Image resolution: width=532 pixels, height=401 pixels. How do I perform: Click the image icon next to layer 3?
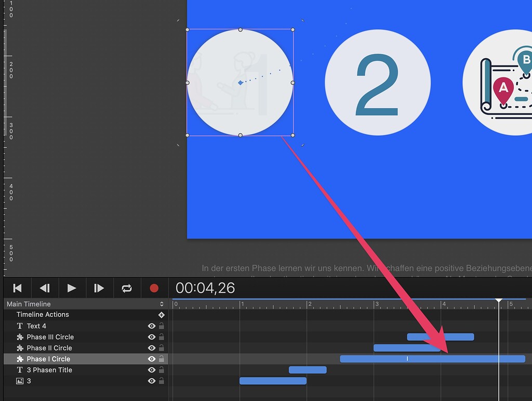click(x=20, y=381)
